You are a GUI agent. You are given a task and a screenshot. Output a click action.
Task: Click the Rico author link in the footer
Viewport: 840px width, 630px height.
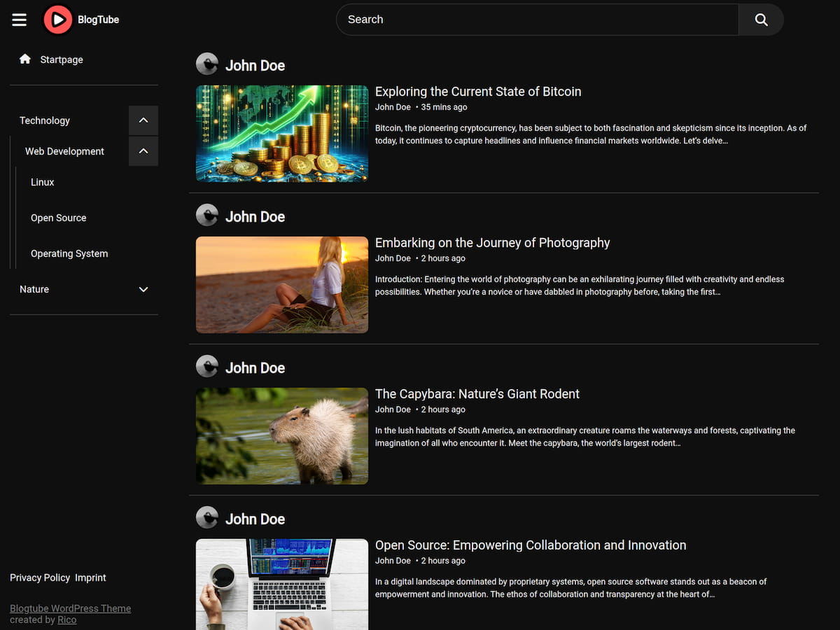[x=66, y=619]
